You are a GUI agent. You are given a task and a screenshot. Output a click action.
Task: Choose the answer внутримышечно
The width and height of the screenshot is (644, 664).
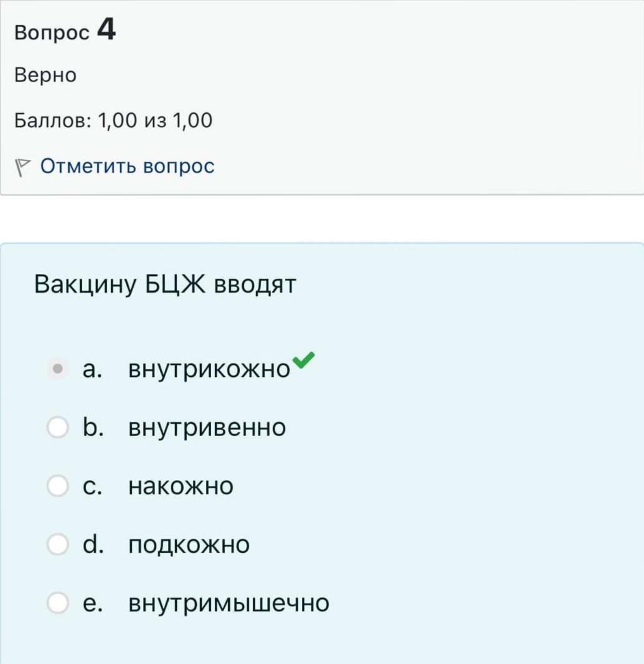tap(229, 603)
